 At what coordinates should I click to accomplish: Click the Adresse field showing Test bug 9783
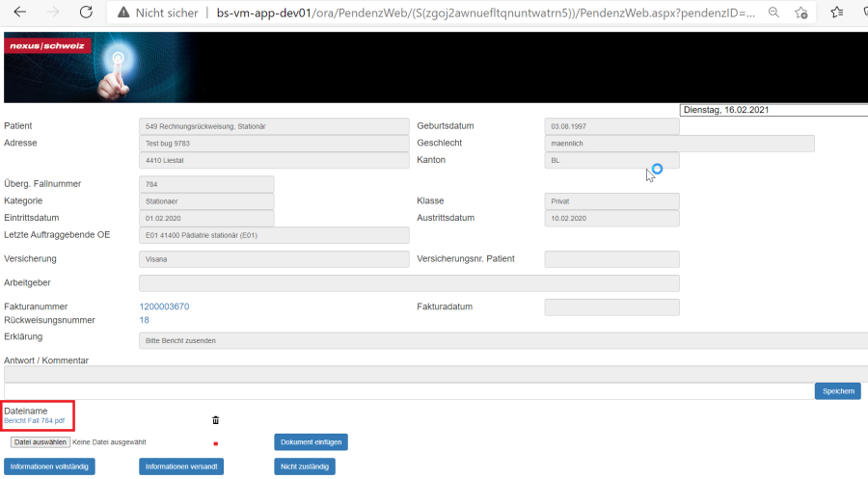274,144
